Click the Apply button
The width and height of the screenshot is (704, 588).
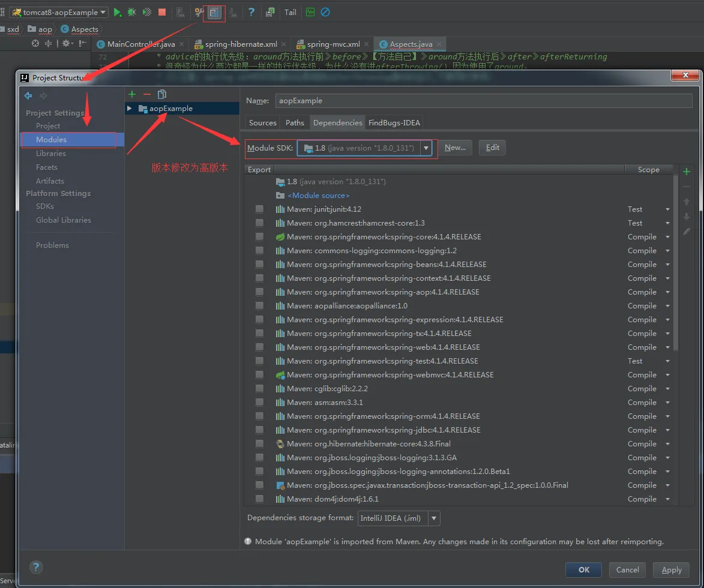(x=671, y=570)
